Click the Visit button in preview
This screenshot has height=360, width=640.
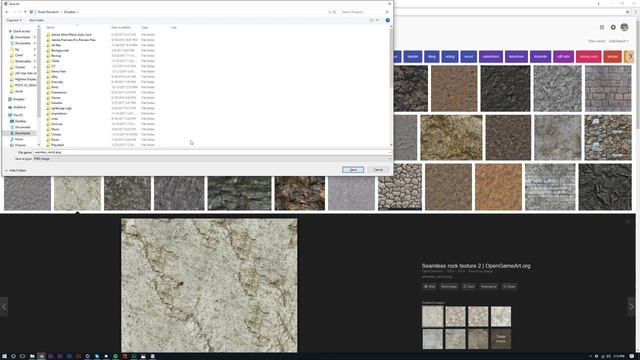click(429, 287)
